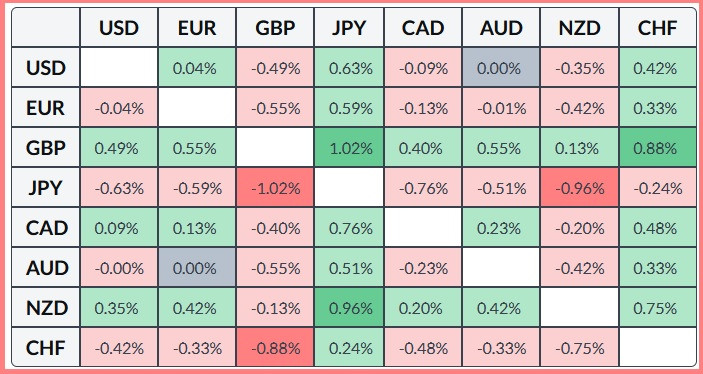Click the CHF/NZD cell showing -0.75%
Screen dimensions: 703x374
point(580,348)
